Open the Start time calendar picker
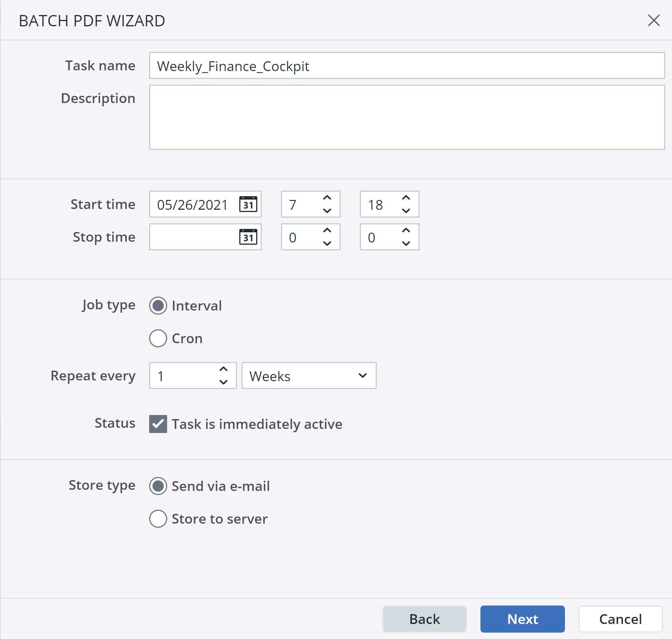Viewport: 672px width, 639px height. pyautogui.click(x=248, y=204)
